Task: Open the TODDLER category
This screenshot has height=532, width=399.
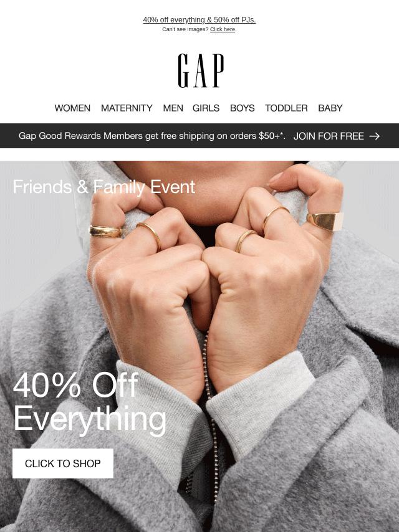Action: point(286,108)
